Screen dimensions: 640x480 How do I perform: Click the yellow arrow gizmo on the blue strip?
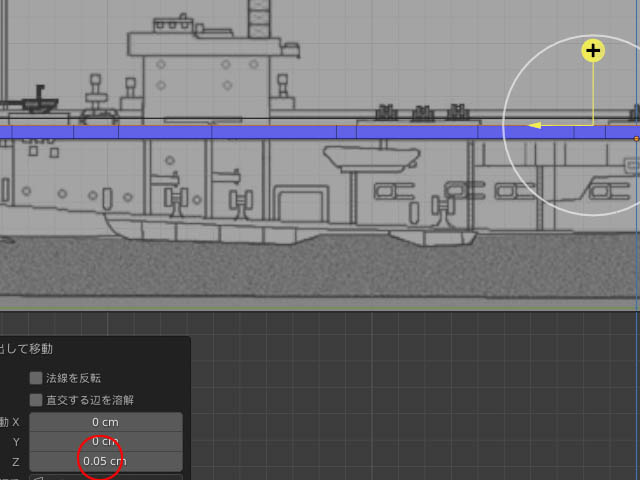pos(534,125)
